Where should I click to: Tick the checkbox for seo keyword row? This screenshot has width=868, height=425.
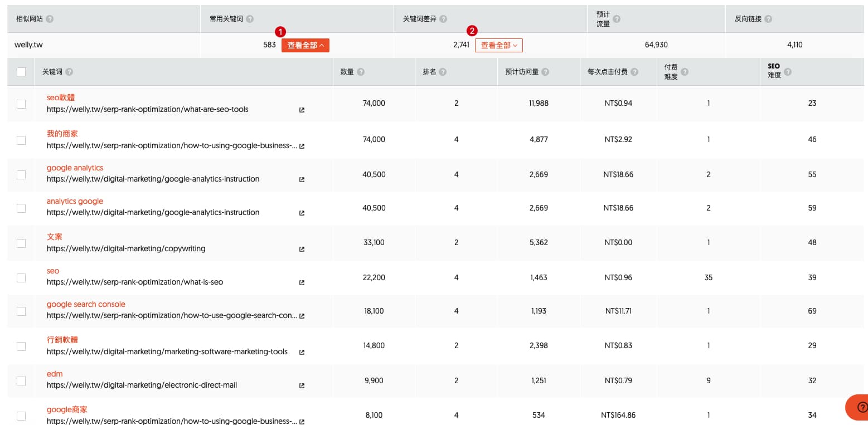[x=21, y=277]
